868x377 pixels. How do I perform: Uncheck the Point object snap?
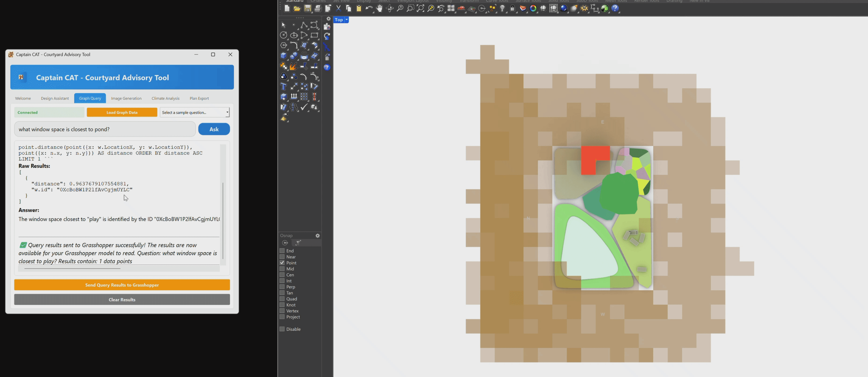[282, 263]
